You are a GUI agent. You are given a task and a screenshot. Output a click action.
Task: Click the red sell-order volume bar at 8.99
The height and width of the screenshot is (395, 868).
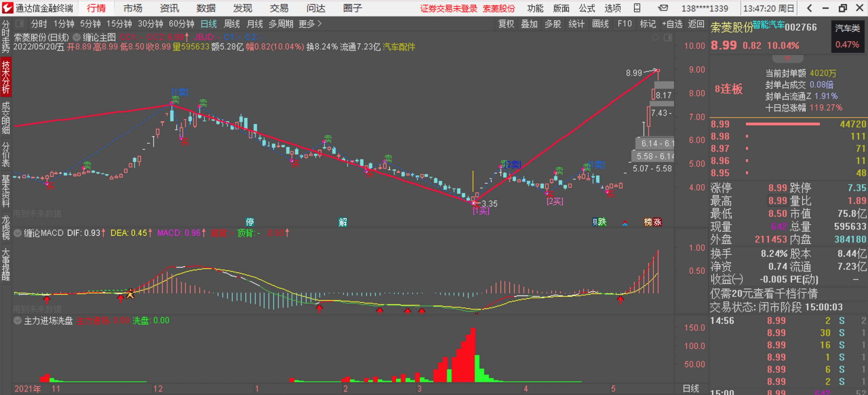click(x=783, y=124)
